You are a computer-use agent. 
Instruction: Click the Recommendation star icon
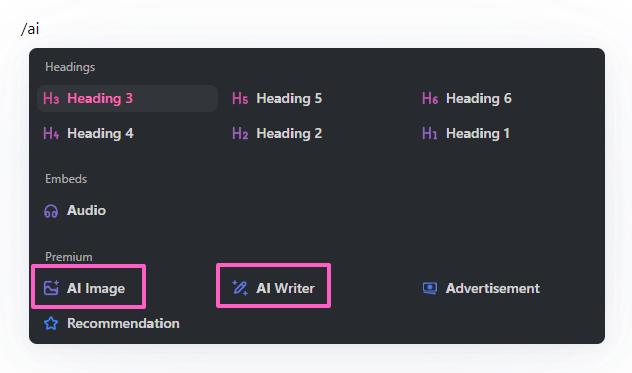click(51, 323)
